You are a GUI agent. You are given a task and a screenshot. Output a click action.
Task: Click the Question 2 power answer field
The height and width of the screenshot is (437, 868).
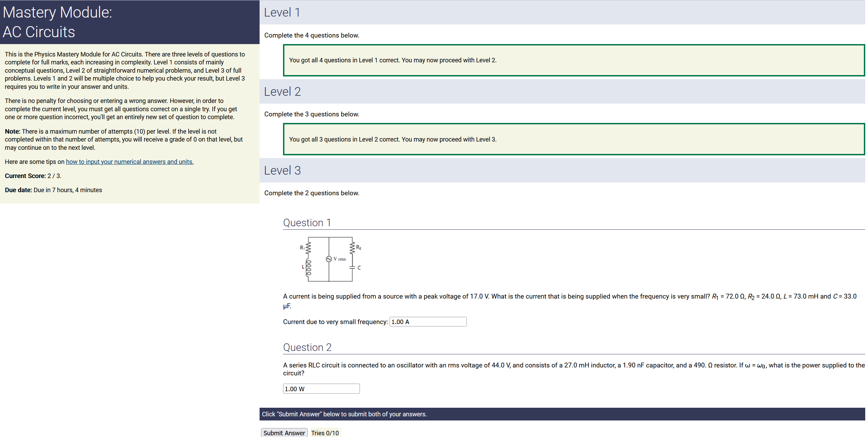(321, 388)
